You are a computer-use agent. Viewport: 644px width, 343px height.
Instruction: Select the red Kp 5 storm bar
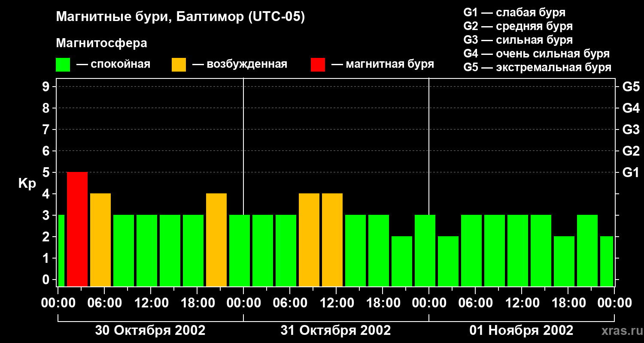pos(77,229)
